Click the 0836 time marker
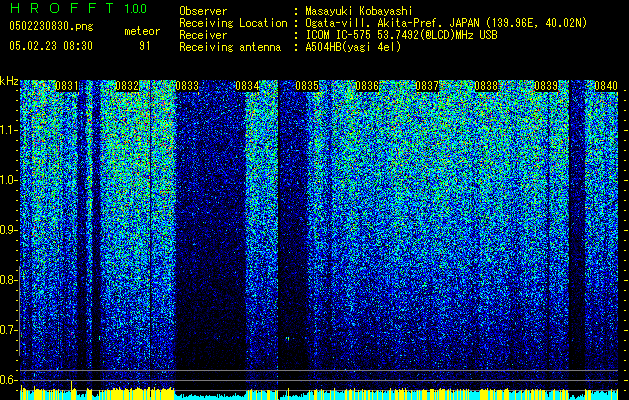Viewport: 629px width, 400px height. click(367, 86)
